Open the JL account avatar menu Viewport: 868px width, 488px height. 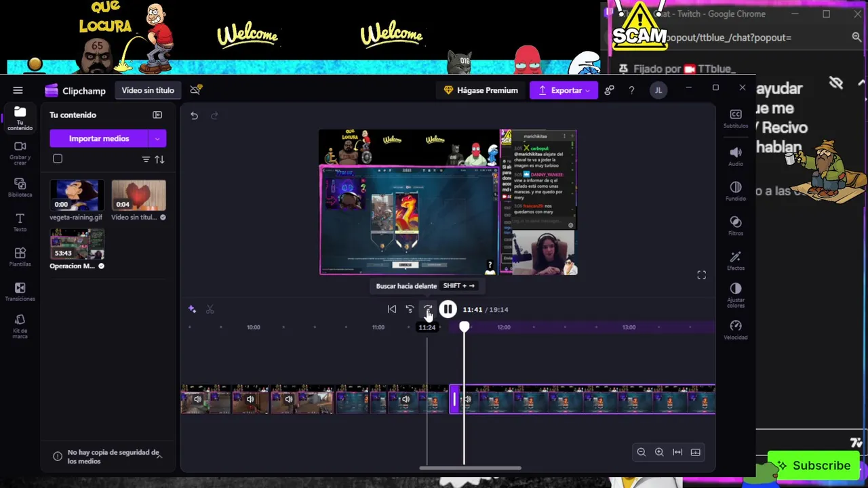point(658,90)
